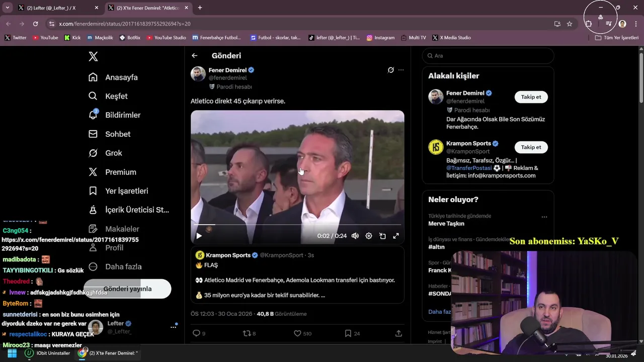The height and width of the screenshot is (362, 644).
Task: Expand Daha fazla in the sidebar
Action: tap(123, 266)
